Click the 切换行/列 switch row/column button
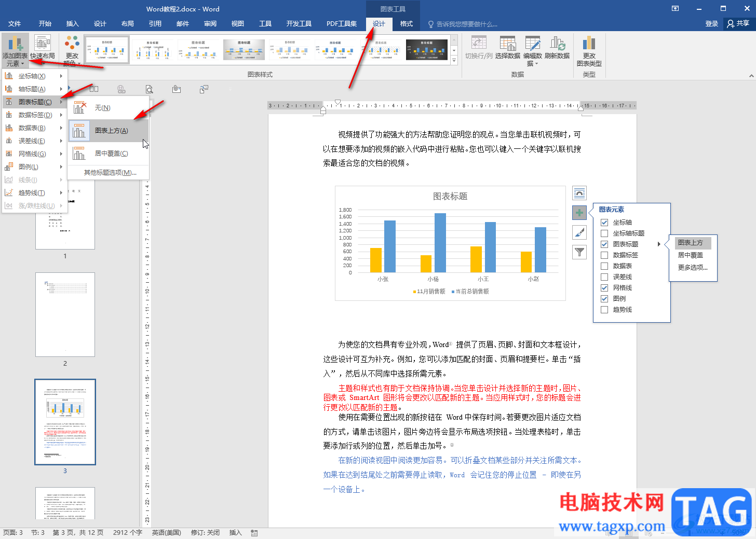The image size is (756, 539). 479,47
